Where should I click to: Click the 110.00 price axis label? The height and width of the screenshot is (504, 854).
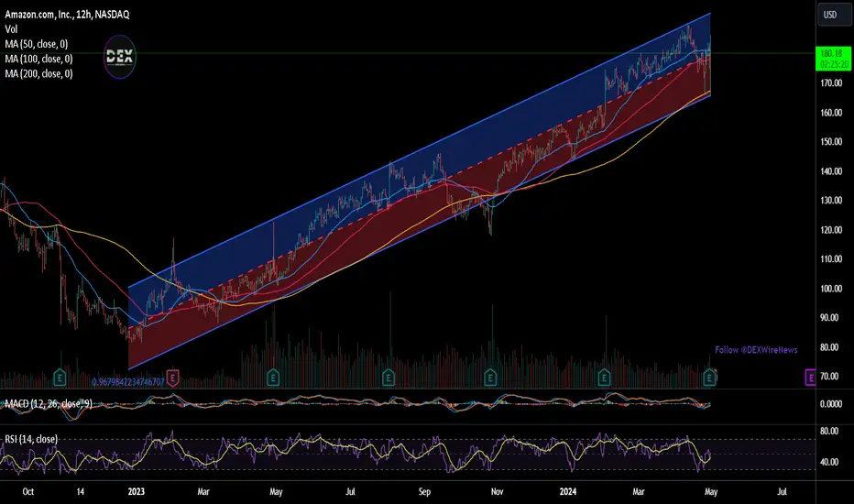click(x=831, y=258)
